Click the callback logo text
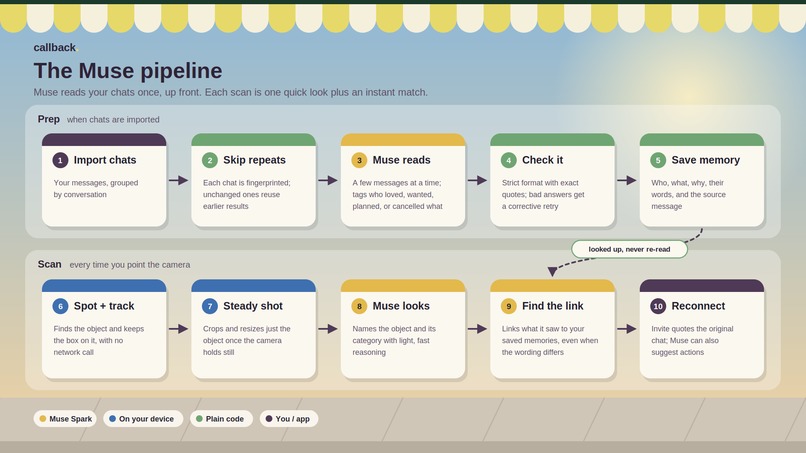This screenshot has width=806, height=453. tap(54, 47)
